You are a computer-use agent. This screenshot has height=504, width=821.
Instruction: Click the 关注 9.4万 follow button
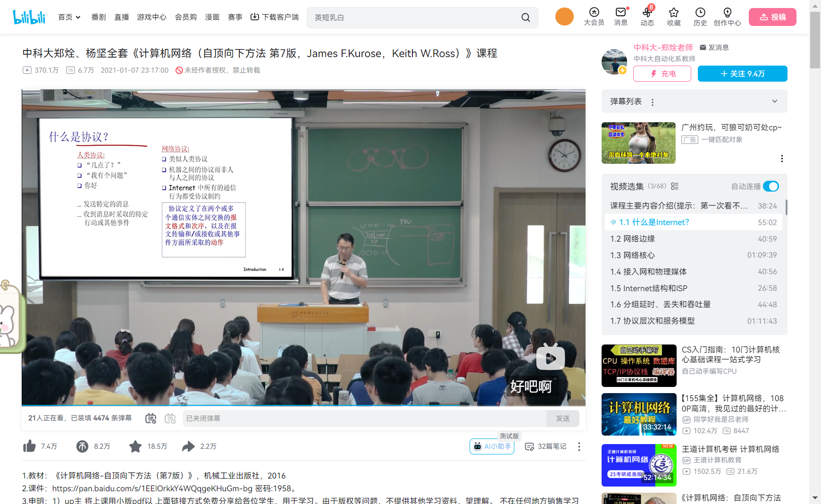(742, 74)
